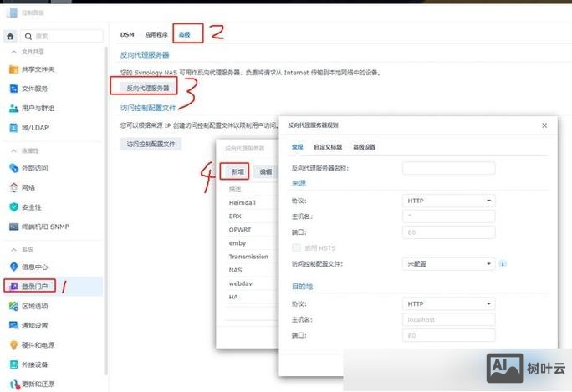
Task: Open 外部访问 external access icon
Action: click(x=13, y=168)
